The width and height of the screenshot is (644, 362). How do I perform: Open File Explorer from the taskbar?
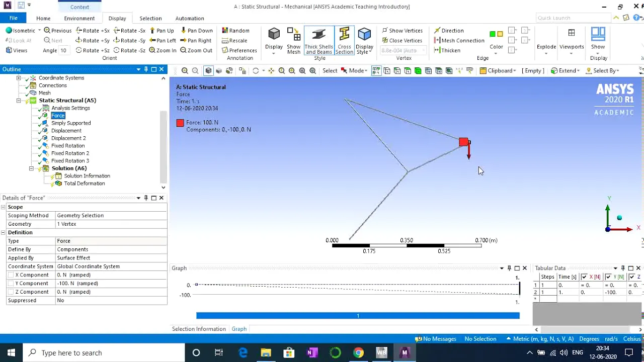click(x=266, y=353)
